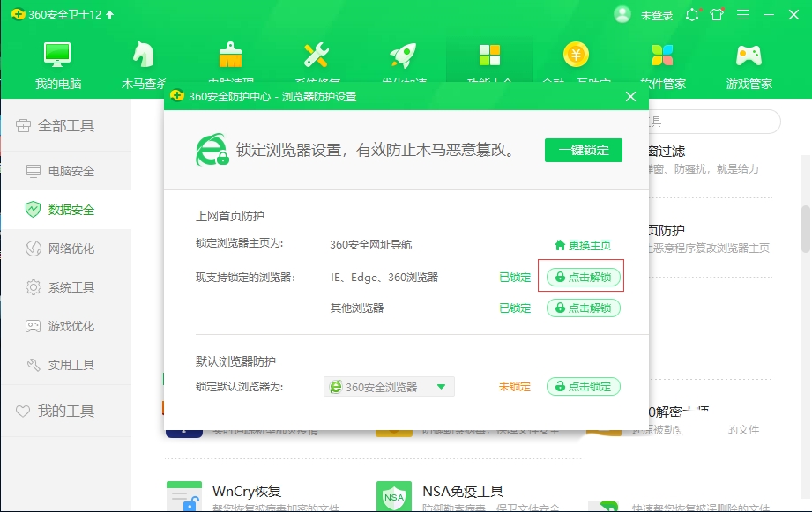812x512 pixels.
Task: Click the 更换主页 link
Action: [x=583, y=245]
